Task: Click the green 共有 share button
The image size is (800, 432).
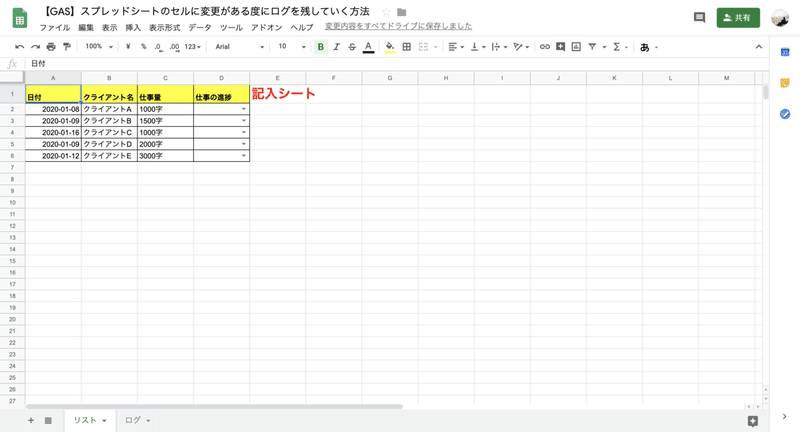Action: (x=738, y=18)
